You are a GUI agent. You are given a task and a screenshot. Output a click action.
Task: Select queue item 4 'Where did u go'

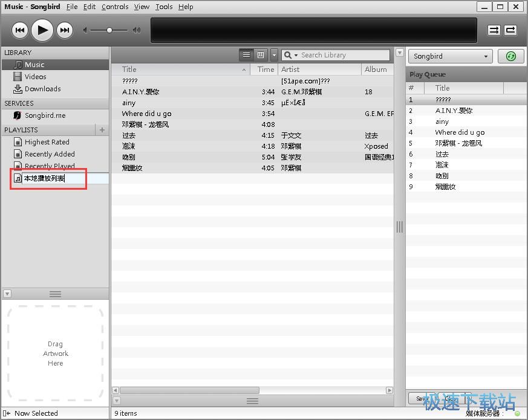[x=466, y=132]
